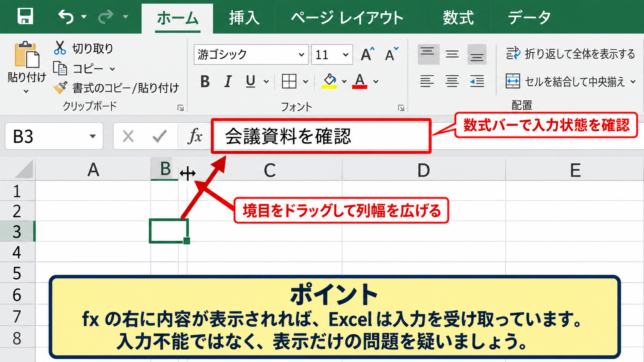
Task: Center text horizontally
Action: coord(452,81)
